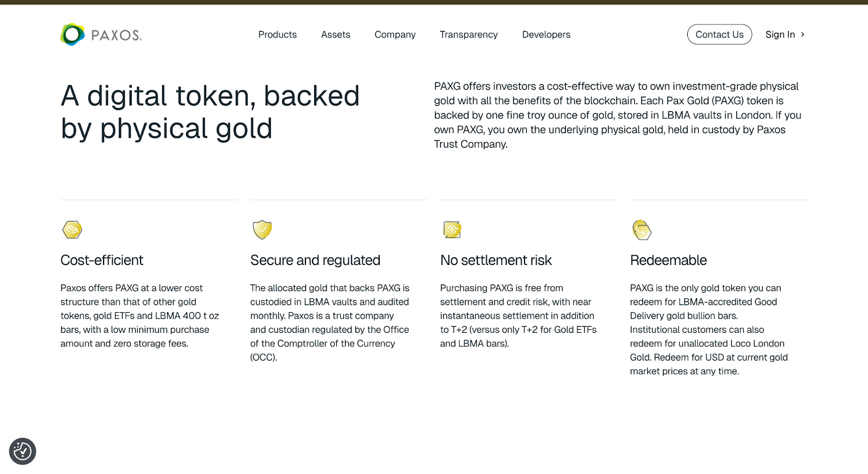Screen dimensions: 868x474
Task: Click the 'A digital token' main headline
Action: click(x=210, y=112)
